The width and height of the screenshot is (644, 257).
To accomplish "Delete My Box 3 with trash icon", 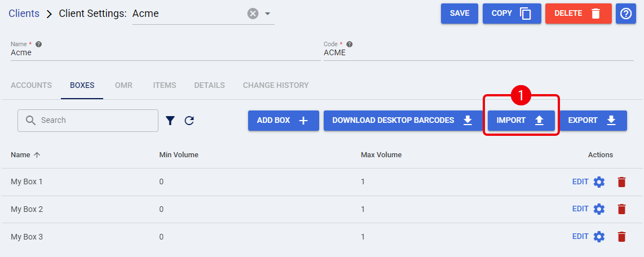I will (622, 237).
